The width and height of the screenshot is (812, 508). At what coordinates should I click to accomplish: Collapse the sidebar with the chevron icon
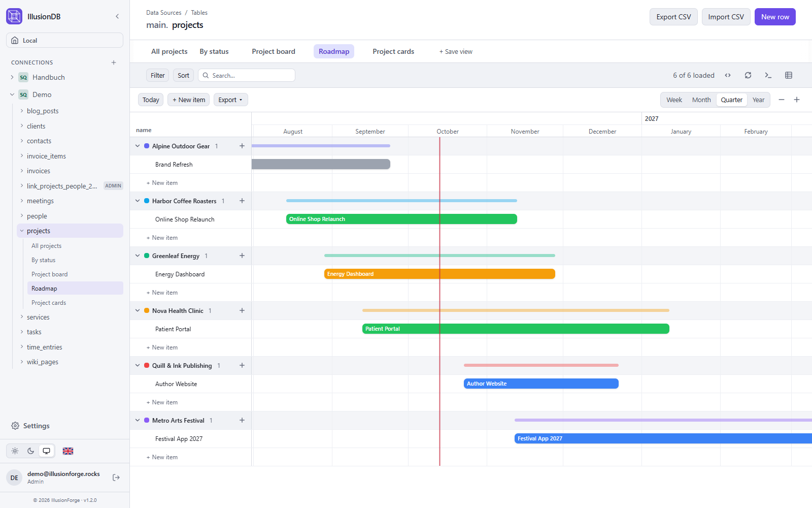click(117, 16)
